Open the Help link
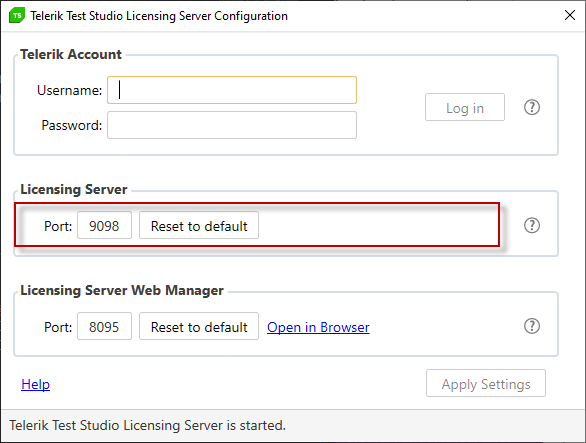 (36, 384)
